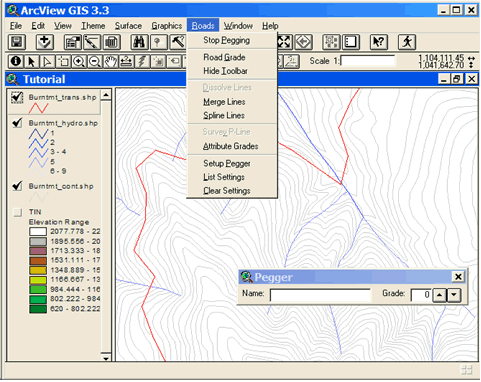Choose Stop Pegging from Roads menu
The image size is (481, 382).
232,40
